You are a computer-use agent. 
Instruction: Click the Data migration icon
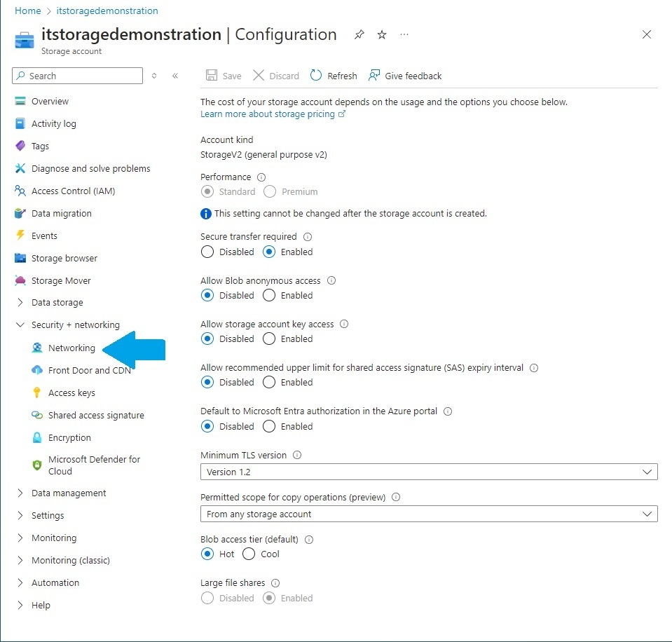coord(20,213)
